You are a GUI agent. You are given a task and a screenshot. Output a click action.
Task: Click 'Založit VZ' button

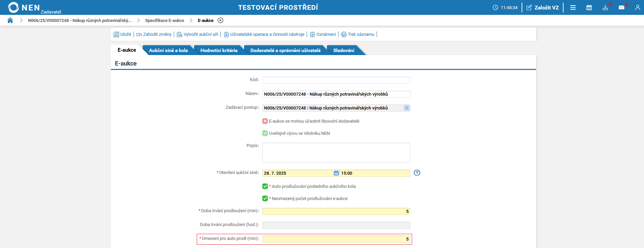(x=543, y=7)
